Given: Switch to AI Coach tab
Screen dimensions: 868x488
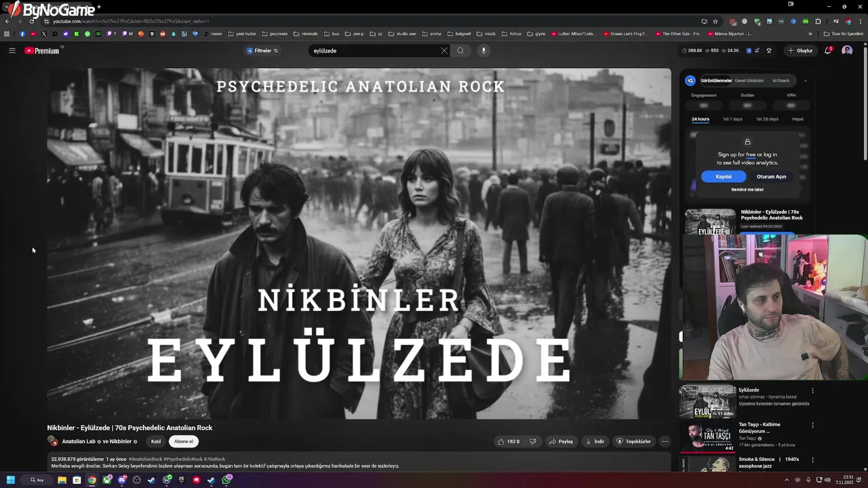Looking at the screenshot, I should pyautogui.click(x=781, y=81).
